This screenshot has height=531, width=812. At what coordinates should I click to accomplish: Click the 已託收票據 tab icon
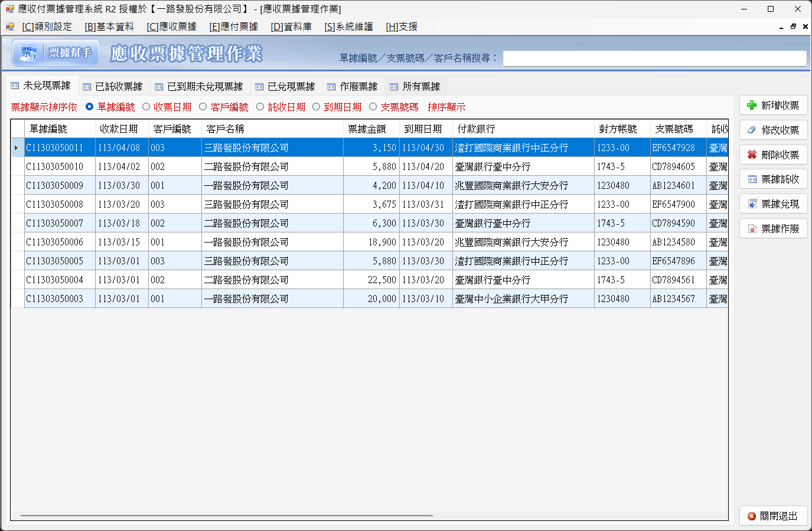pyautogui.click(x=87, y=87)
